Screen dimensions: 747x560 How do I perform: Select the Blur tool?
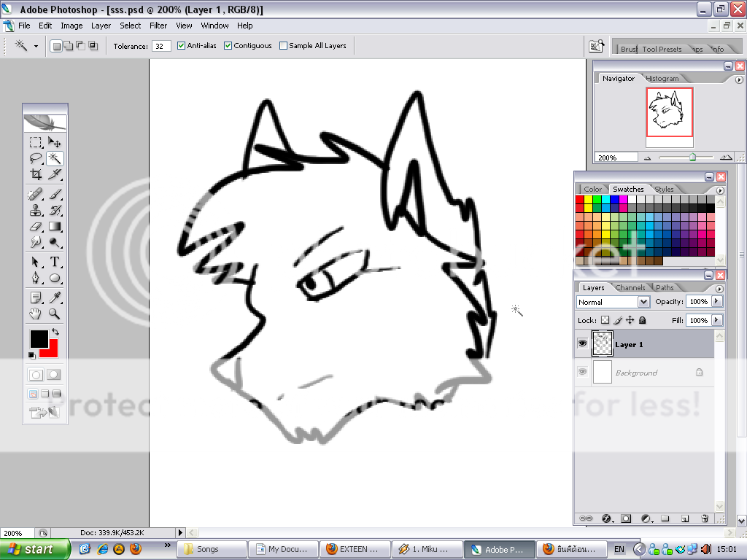(36, 242)
